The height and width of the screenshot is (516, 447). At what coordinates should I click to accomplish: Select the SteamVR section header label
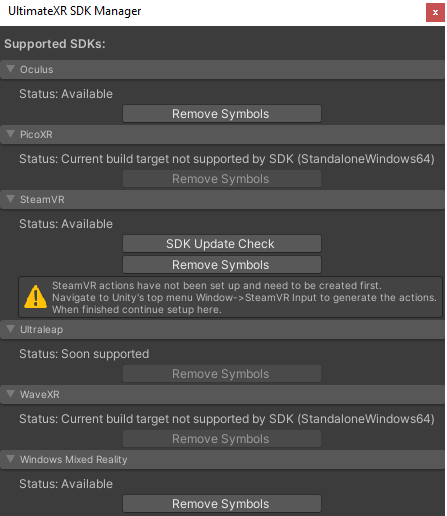click(42, 199)
